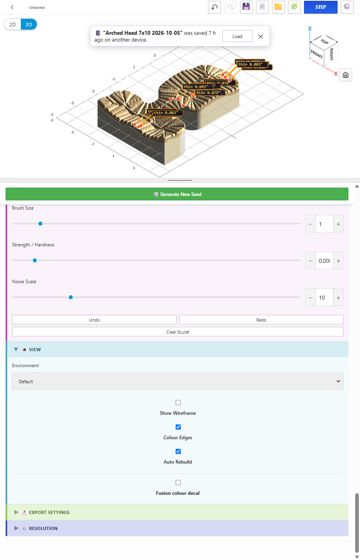The height and width of the screenshot is (560, 360).
Task: Click the panel scroll-up arrow
Action: 356,186
